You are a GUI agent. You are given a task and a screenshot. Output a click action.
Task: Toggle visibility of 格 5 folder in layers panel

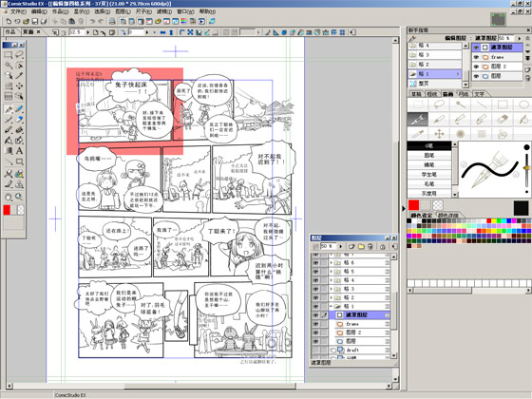pos(315,272)
